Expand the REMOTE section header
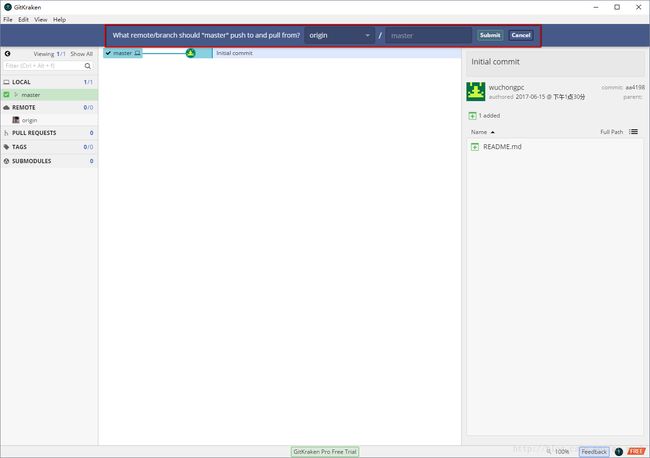The image size is (650, 458). pyautogui.click(x=49, y=107)
